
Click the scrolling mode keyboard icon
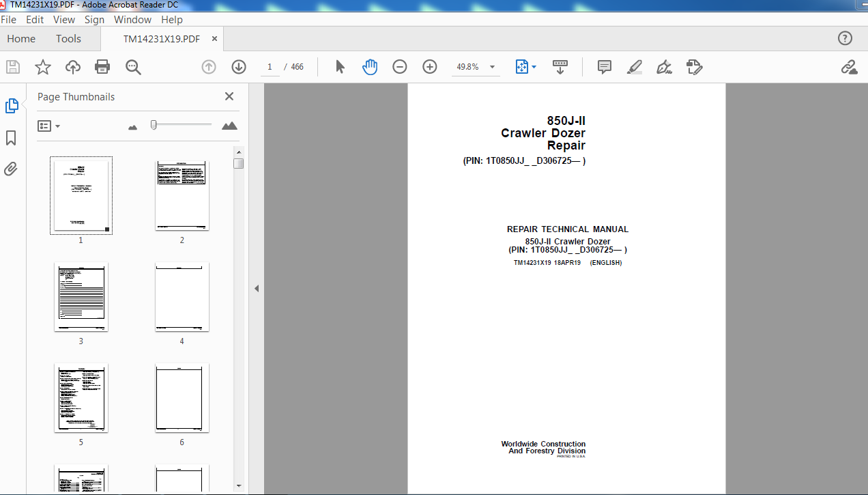[x=560, y=67]
